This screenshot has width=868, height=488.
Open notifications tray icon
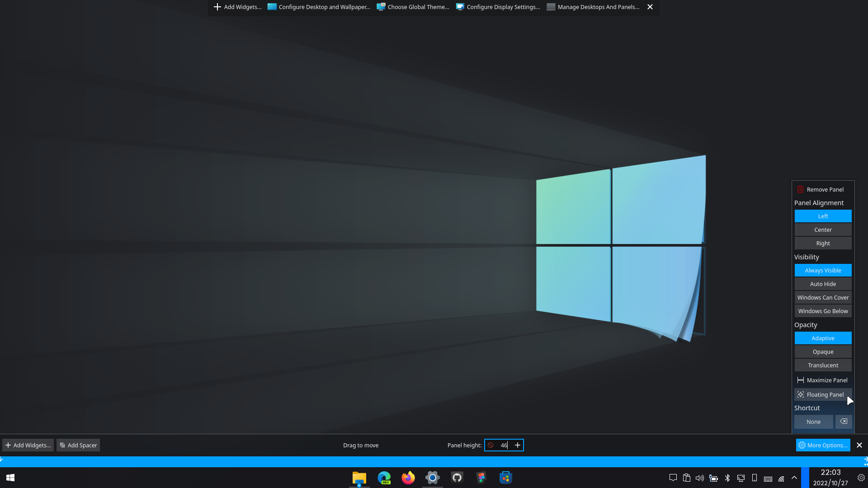pos(673,478)
